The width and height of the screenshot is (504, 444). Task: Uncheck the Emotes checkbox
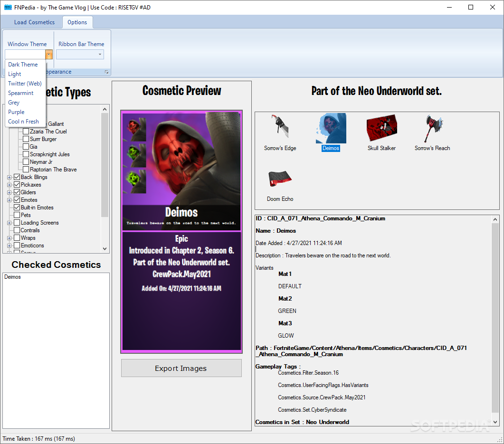click(17, 200)
